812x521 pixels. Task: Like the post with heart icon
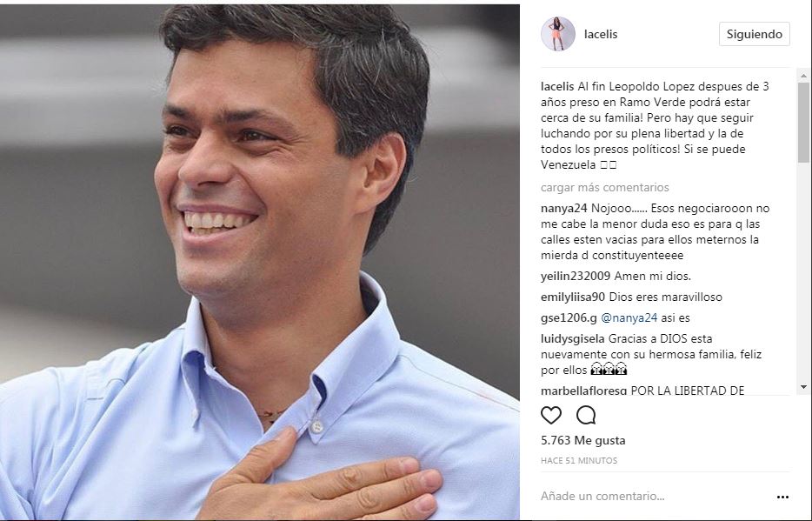551,415
